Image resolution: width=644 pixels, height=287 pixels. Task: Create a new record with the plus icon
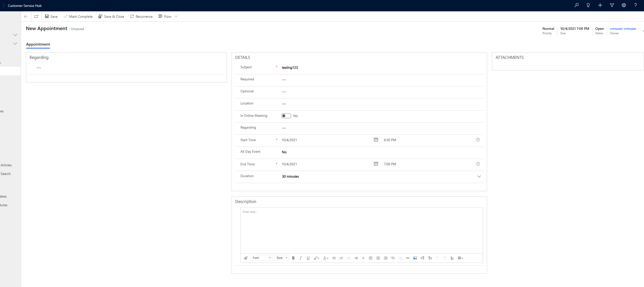(600, 5)
